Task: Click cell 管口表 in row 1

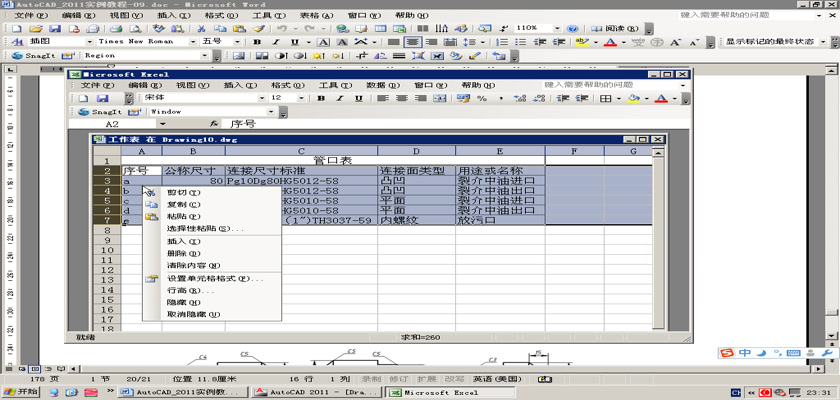Action: [x=333, y=161]
